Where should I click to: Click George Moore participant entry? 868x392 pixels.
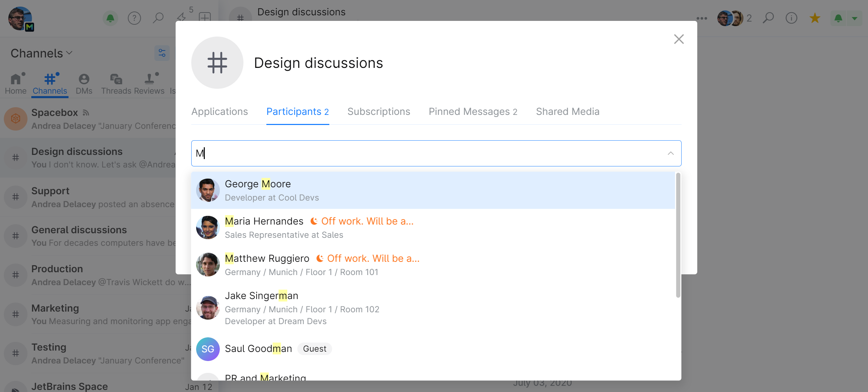tap(433, 190)
